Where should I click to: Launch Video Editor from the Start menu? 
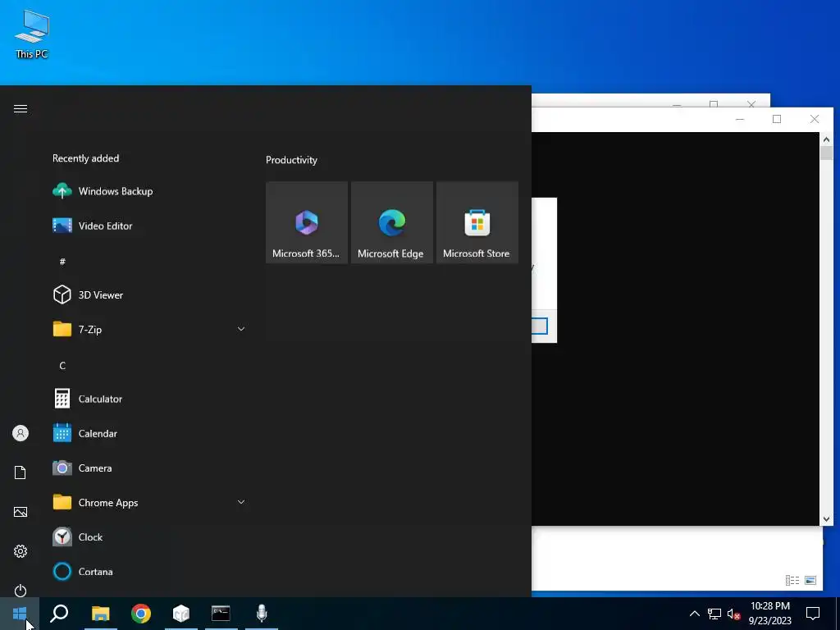(150, 226)
